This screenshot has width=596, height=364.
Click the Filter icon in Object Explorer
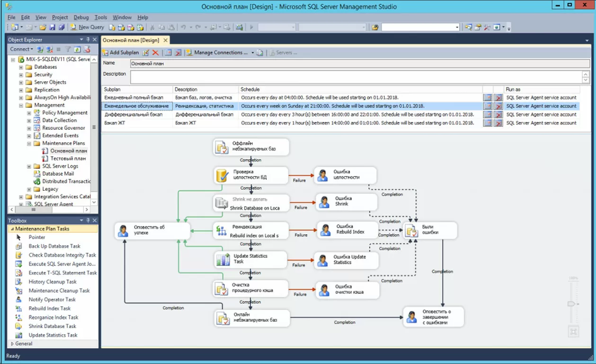68,49
